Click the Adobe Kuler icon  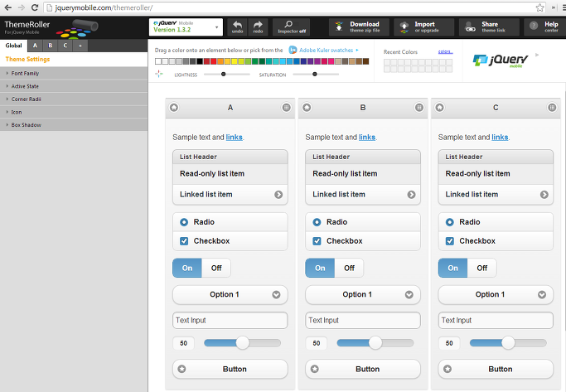293,50
